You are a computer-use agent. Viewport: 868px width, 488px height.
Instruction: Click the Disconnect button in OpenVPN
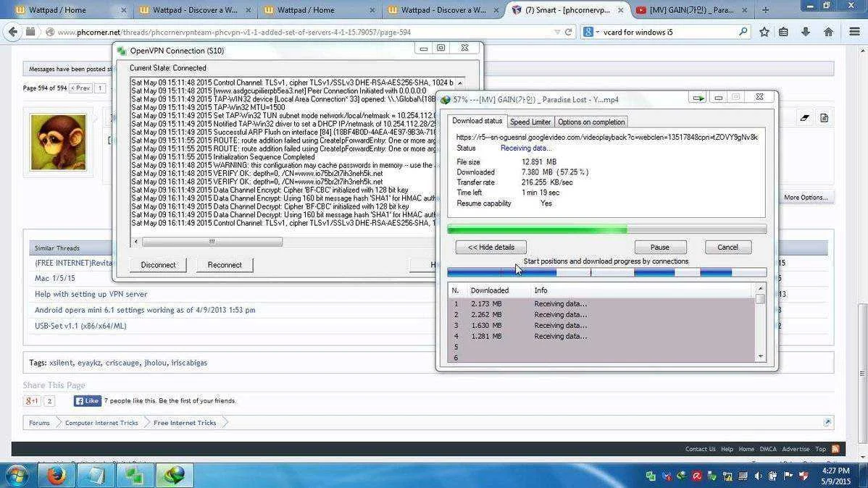click(x=159, y=265)
